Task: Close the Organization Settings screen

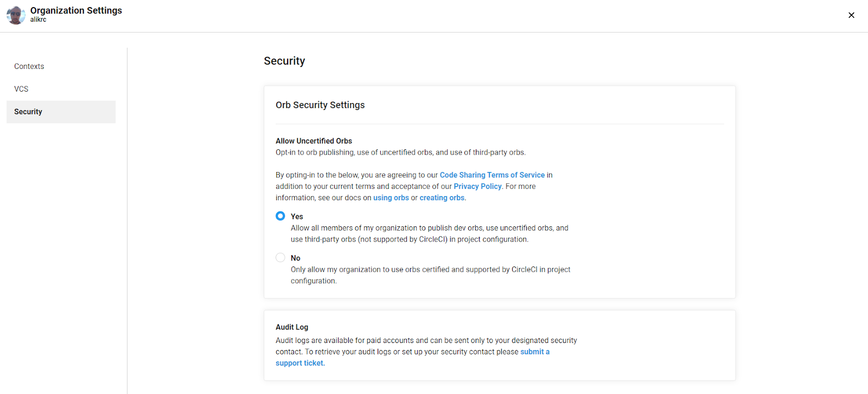Action: (851, 15)
